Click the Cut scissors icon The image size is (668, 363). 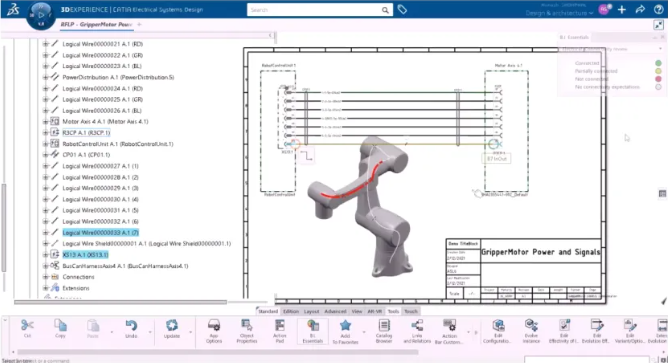point(27,326)
